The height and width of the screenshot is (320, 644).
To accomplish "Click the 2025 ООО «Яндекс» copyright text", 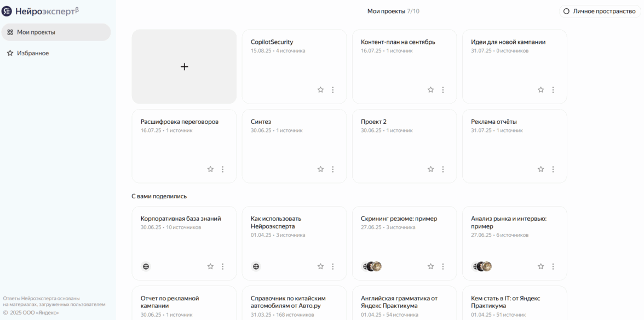I will pyautogui.click(x=31, y=313).
